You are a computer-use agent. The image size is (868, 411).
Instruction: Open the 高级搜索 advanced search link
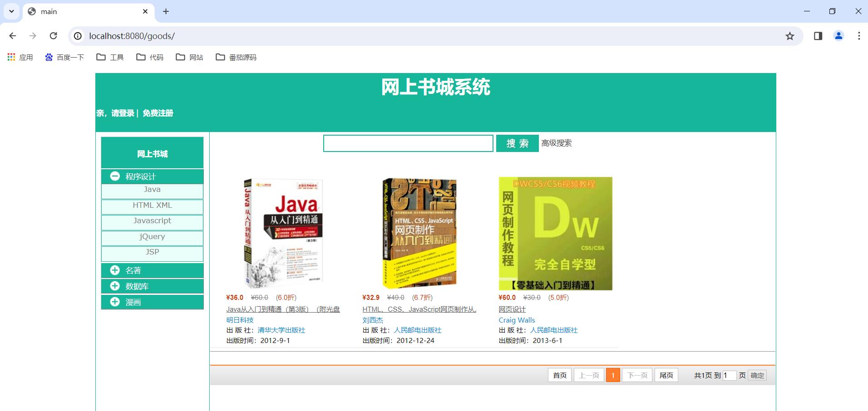tap(557, 143)
